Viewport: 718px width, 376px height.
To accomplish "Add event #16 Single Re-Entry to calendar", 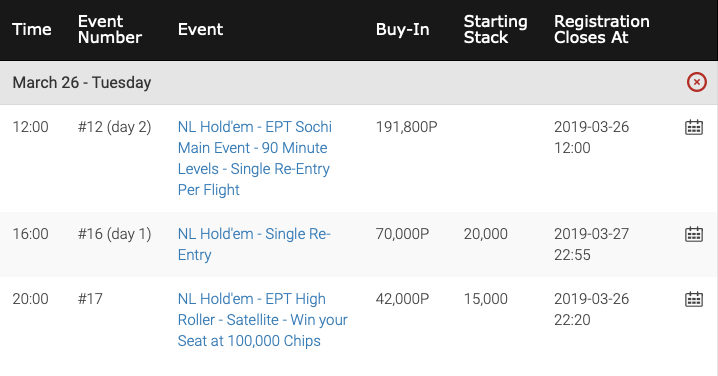I will click(694, 234).
